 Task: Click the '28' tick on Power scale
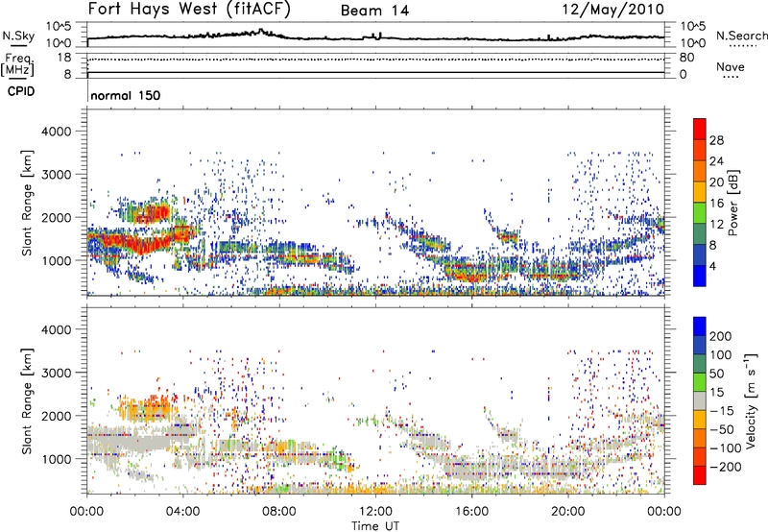point(716,140)
